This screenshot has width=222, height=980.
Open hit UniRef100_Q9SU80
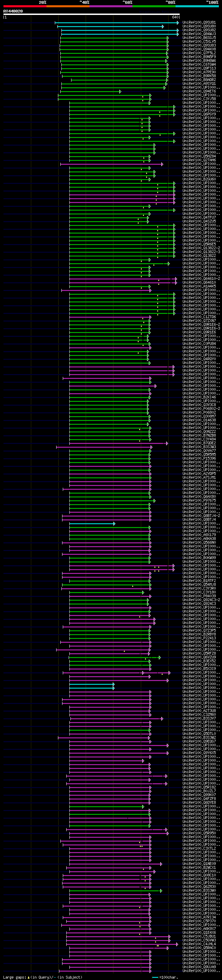tap(199, 26)
